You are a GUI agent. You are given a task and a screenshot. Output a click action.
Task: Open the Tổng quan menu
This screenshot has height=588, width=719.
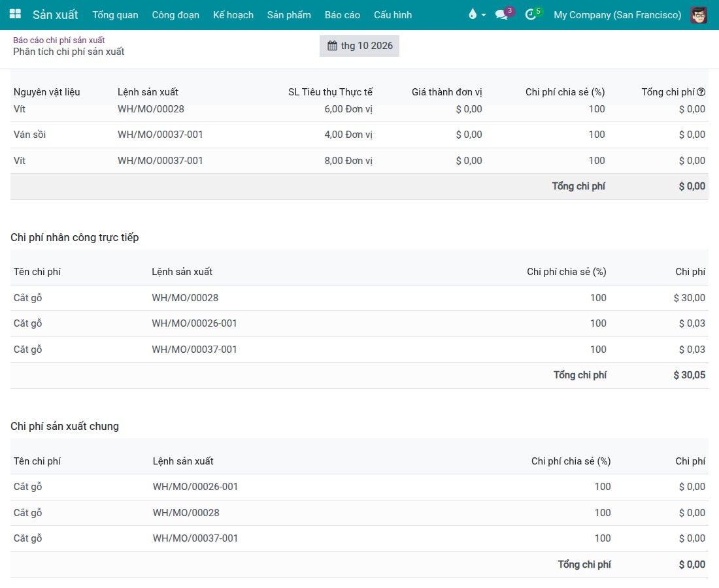tap(115, 14)
